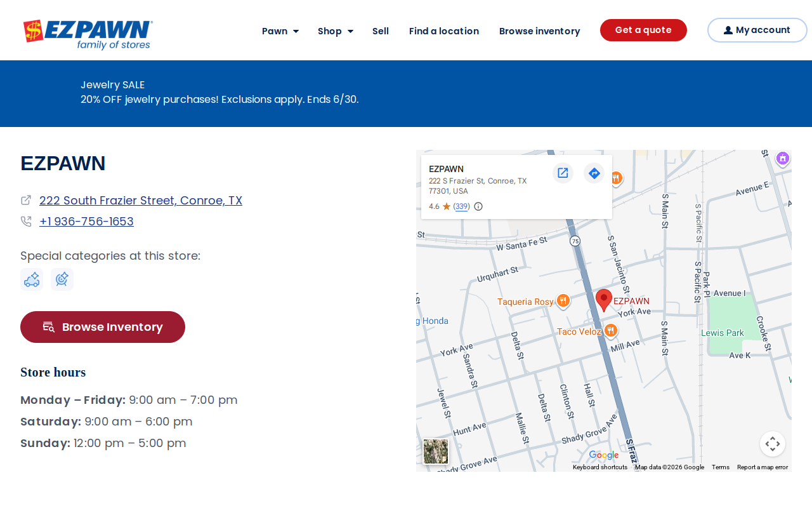Viewport: 812px width, 508px height.
Task: Click the rating info icon
Action: [x=478, y=206]
